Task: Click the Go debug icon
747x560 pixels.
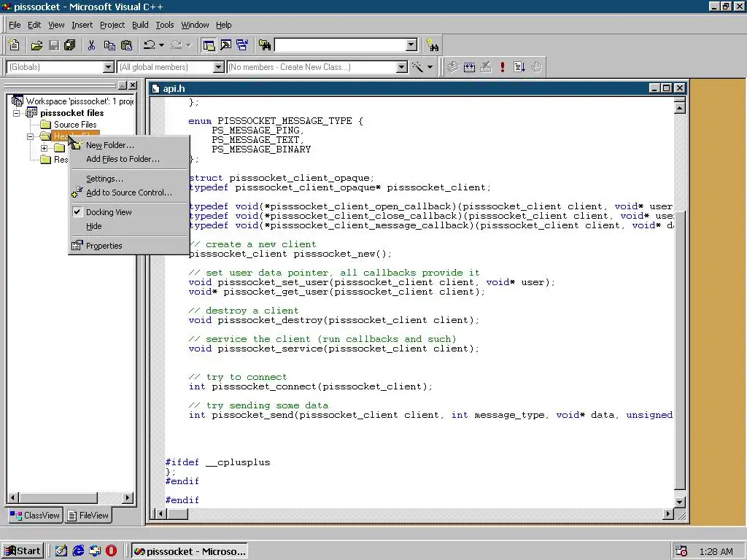Action: (519, 67)
